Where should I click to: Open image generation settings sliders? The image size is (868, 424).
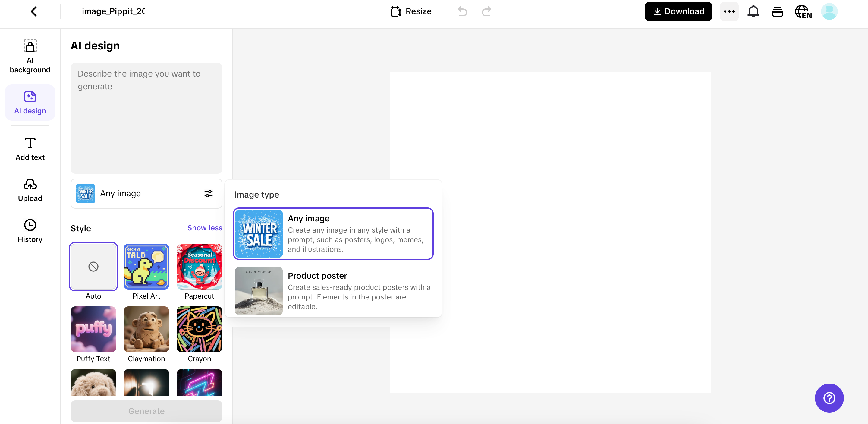(208, 193)
